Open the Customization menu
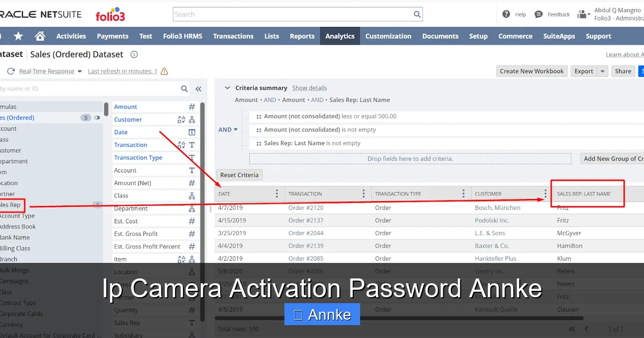 (x=389, y=36)
